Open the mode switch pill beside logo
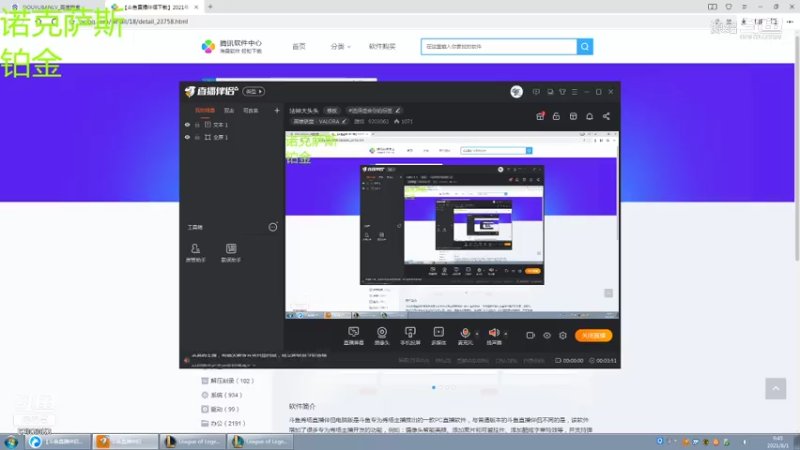The height and width of the screenshot is (450, 800). [x=254, y=92]
